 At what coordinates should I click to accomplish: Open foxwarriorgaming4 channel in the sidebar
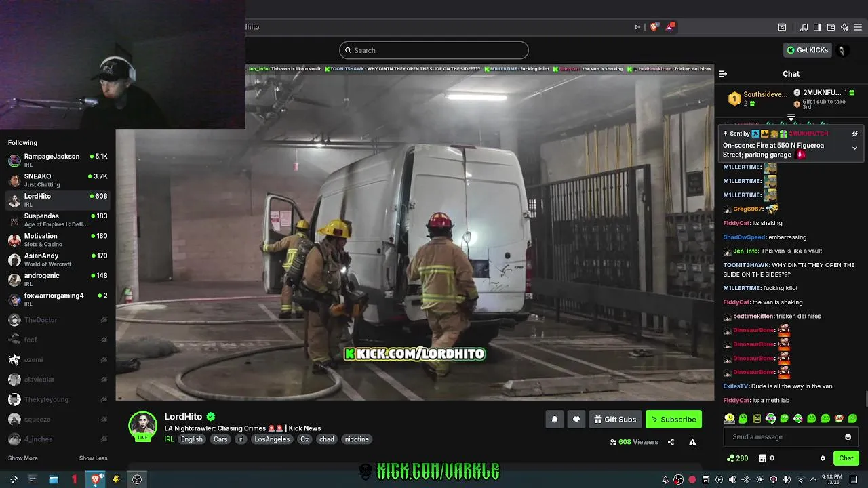[x=58, y=300]
